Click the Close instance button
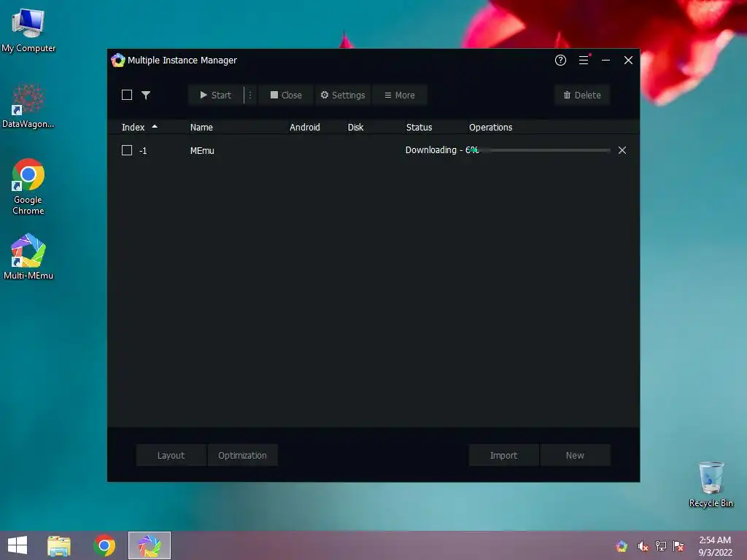Screen dimensions: 747x560 pyautogui.click(x=286, y=96)
